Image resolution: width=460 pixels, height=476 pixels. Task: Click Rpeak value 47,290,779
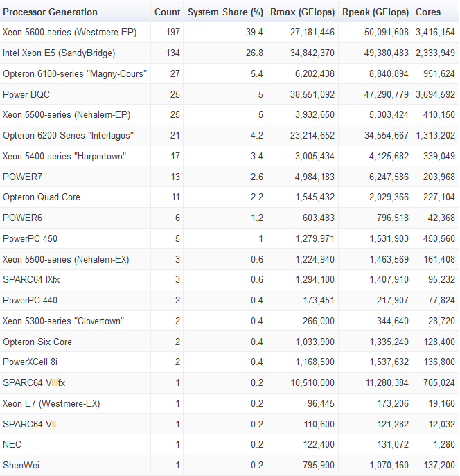387,94
